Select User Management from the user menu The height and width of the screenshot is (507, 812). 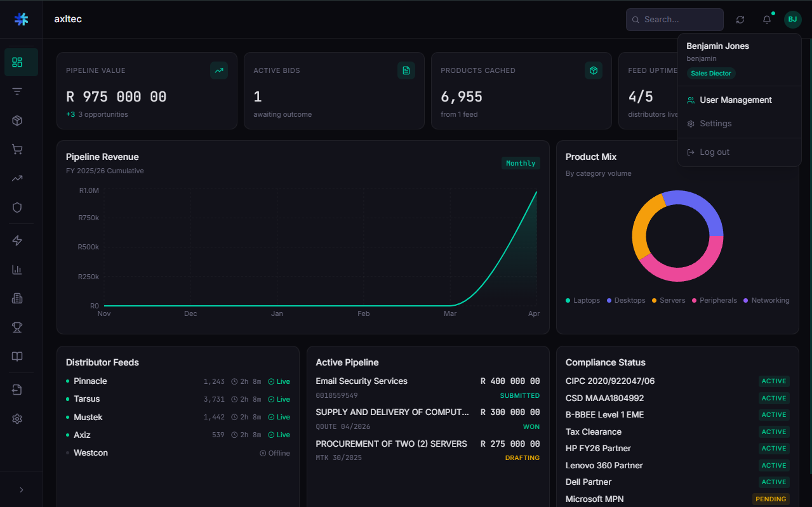tap(740, 100)
